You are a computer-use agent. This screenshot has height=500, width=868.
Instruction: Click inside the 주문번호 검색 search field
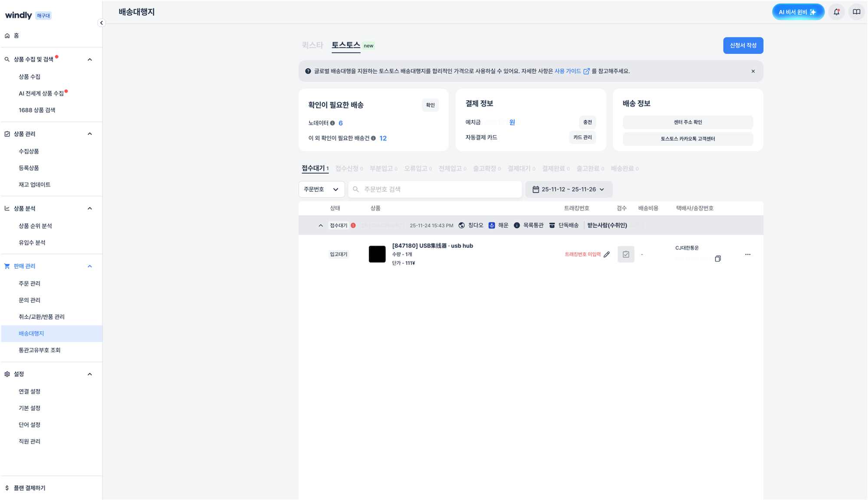434,189
